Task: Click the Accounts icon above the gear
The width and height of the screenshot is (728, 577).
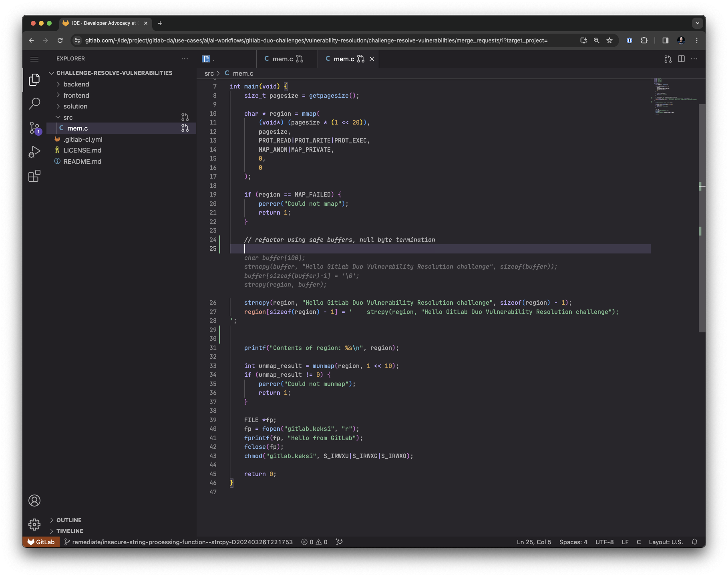Action: [x=34, y=501]
